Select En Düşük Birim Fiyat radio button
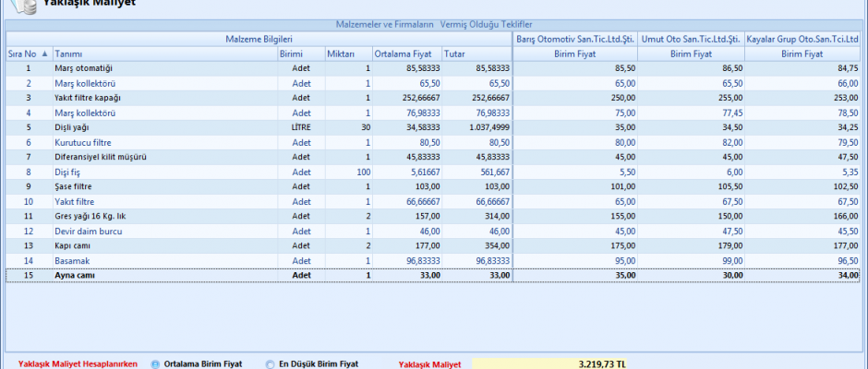Image resolution: width=868 pixels, height=369 pixels. (271, 363)
